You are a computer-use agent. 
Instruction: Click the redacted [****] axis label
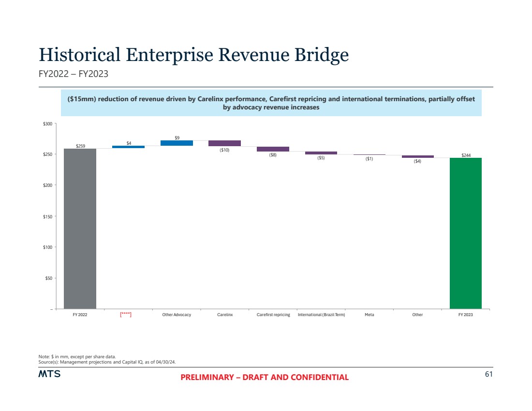coord(126,315)
